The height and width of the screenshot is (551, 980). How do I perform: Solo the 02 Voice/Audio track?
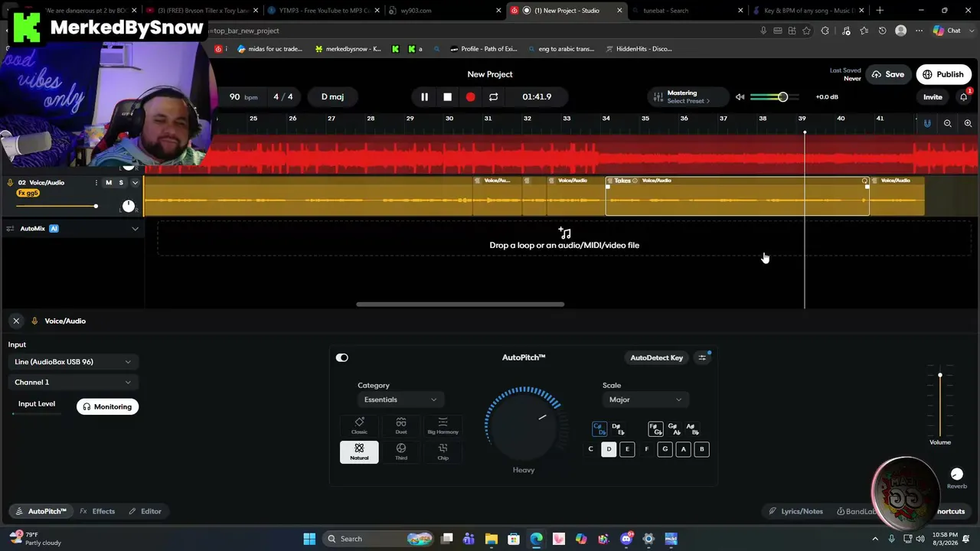(121, 183)
